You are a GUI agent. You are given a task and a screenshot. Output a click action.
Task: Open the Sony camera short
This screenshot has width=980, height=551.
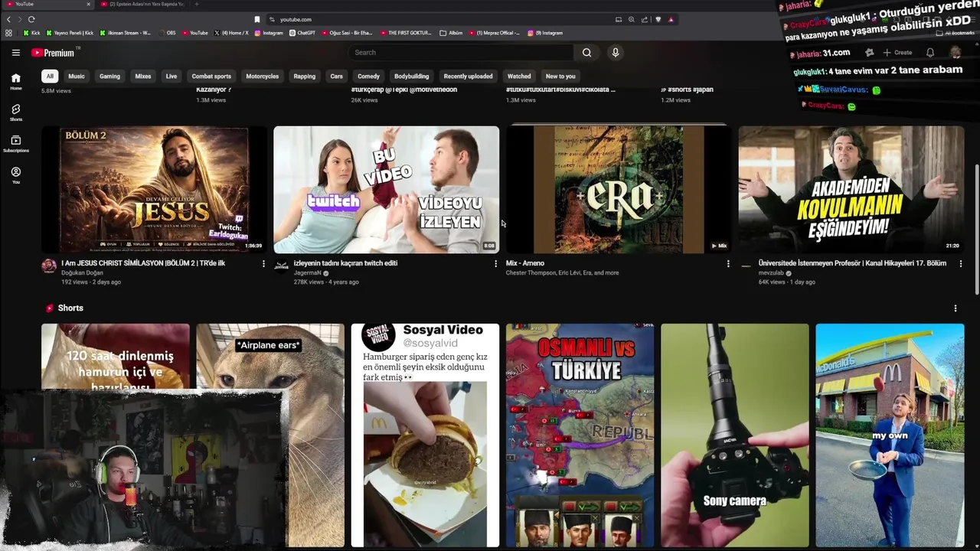coord(735,435)
